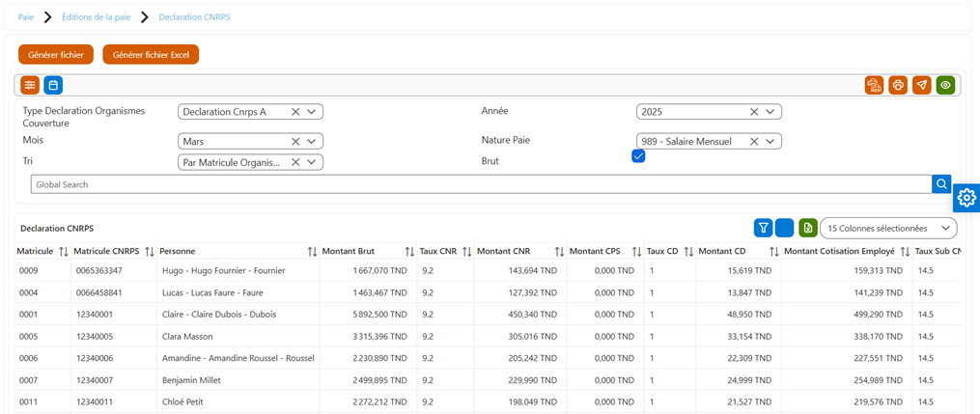The width and height of the screenshot is (980, 414).
Task: Sort by Matricule CNRPS column arrows
Action: coord(150,251)
